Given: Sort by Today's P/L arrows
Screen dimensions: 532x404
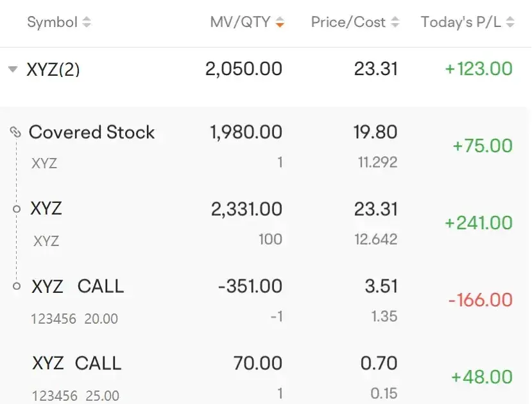Looking at the screenshot, I should pyautogui.click(x=510, y=22).
